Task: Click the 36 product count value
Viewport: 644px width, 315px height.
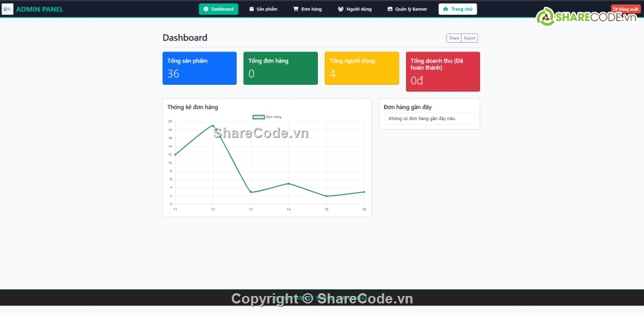Action: [x=174, y=74]
